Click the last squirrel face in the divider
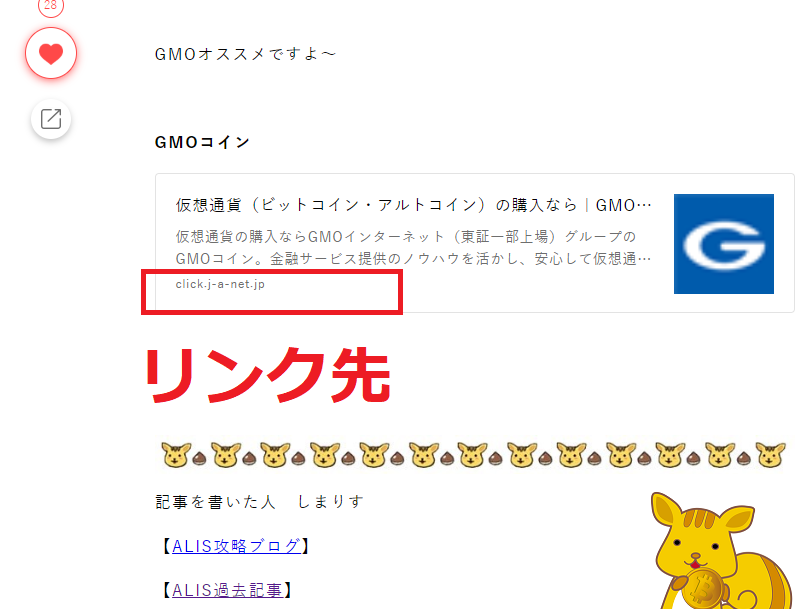Image resolution: width=806 pixels, height=609 pixels. (770, 455)
